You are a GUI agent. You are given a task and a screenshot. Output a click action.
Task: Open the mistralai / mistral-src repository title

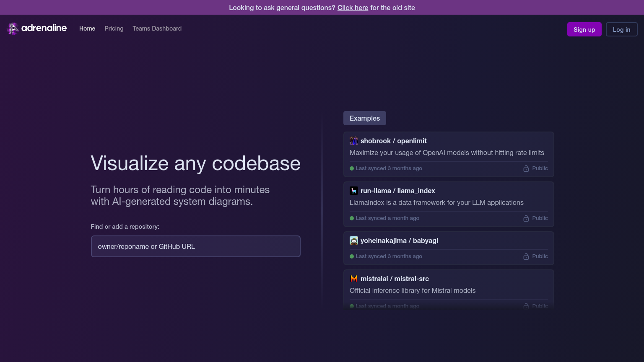coord(395,279)
